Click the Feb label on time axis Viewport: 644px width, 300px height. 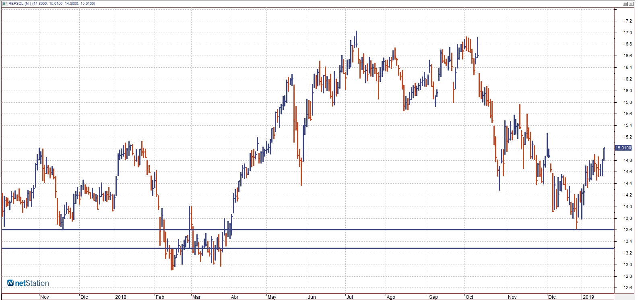pyautogui.click(x=160, y=297)
